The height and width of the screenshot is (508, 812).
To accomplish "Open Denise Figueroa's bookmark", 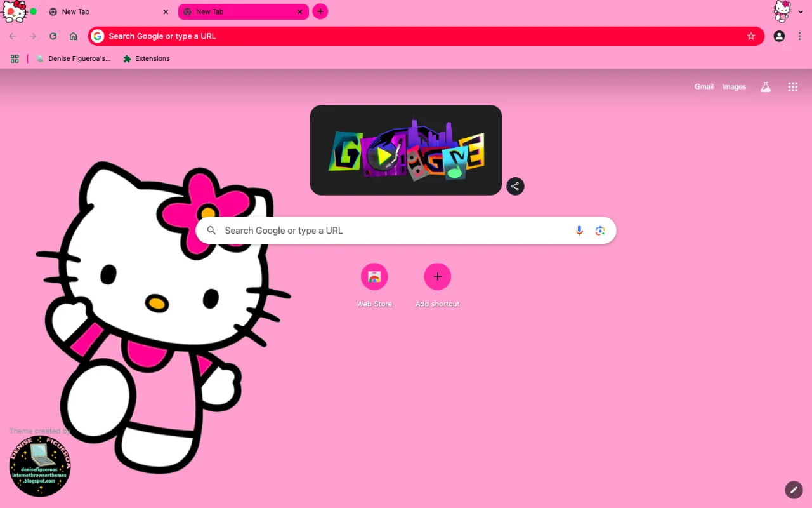I will coord(74,58).
